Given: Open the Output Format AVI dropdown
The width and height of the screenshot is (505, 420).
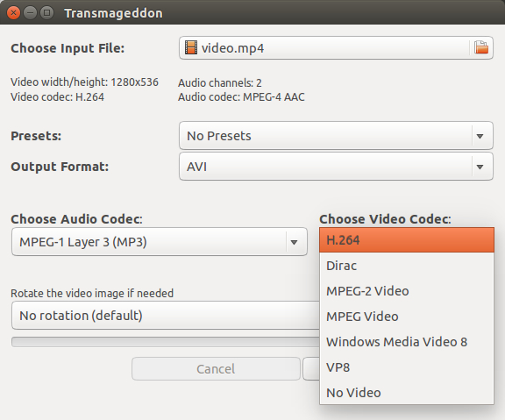Looking at the screenshot, I should pos(336,167).
